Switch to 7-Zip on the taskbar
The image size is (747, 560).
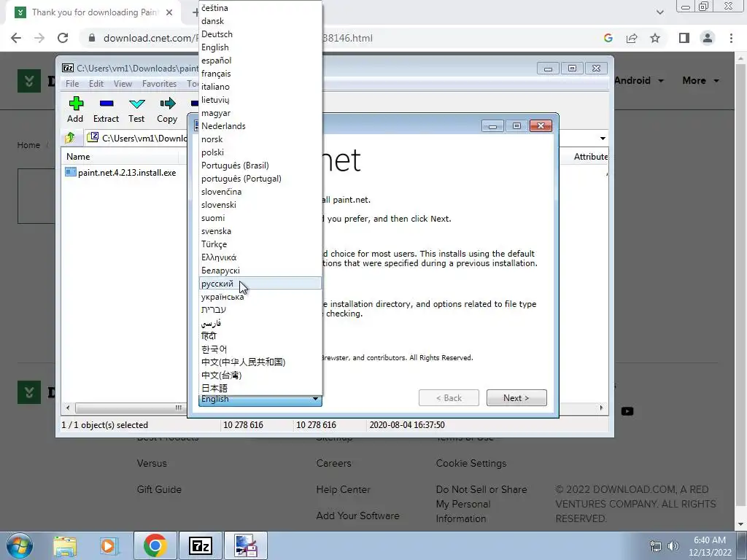[201, 545]
